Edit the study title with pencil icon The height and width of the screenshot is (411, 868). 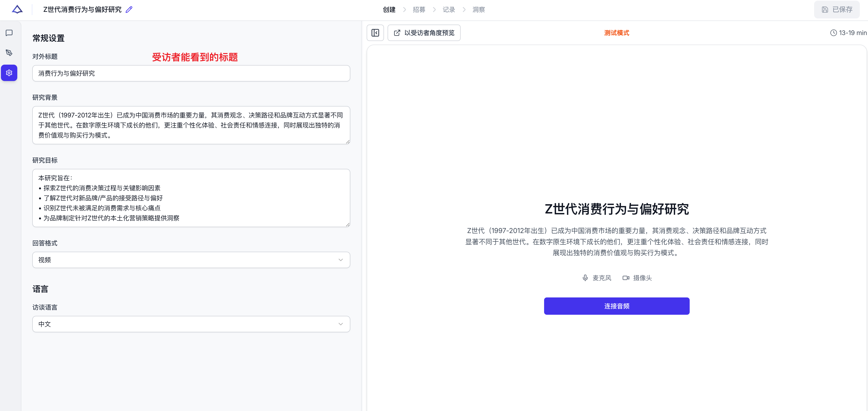129,9
